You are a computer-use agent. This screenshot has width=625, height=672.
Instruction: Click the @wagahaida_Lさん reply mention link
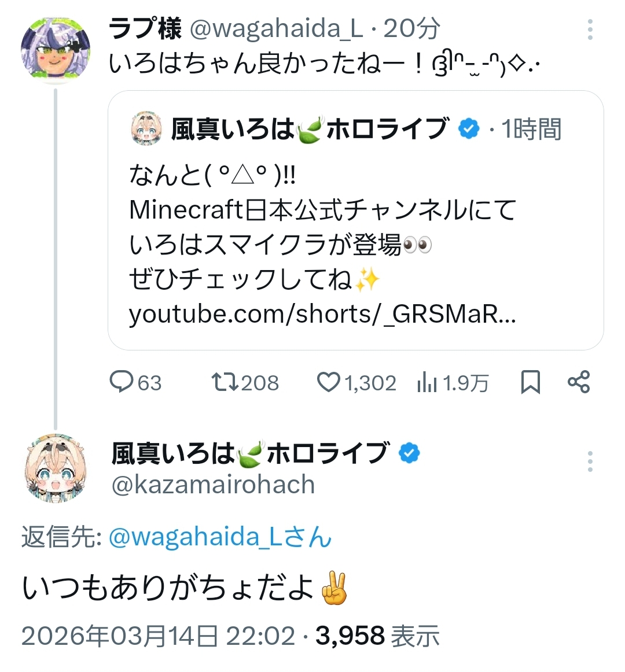[220, 537]
